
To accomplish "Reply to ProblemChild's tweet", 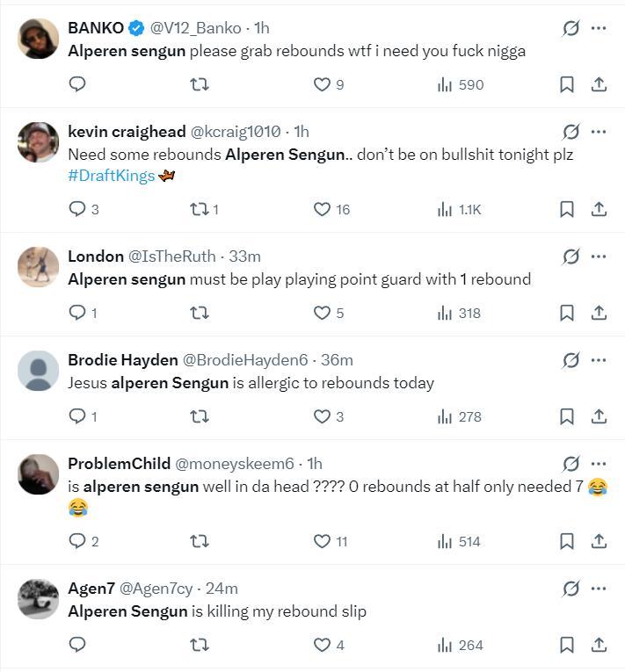I will [x=77, y=541].
